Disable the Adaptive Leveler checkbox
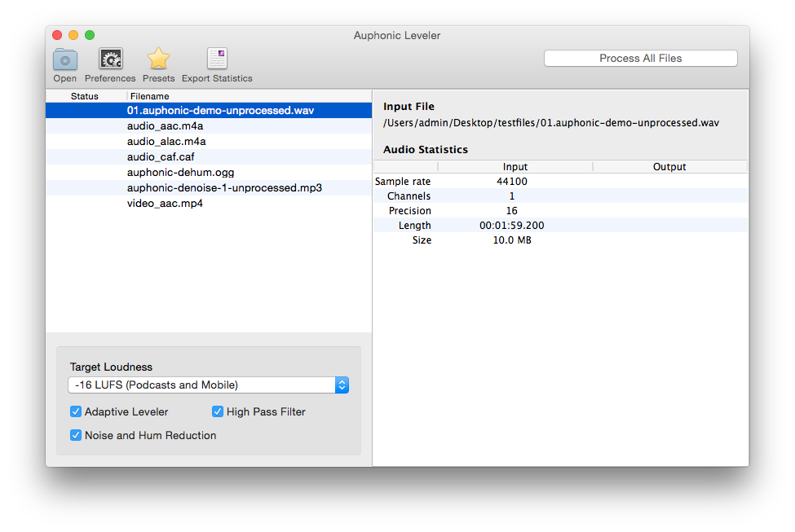The width and height of the screenshot is (795, 532). [x=76, y=411]
